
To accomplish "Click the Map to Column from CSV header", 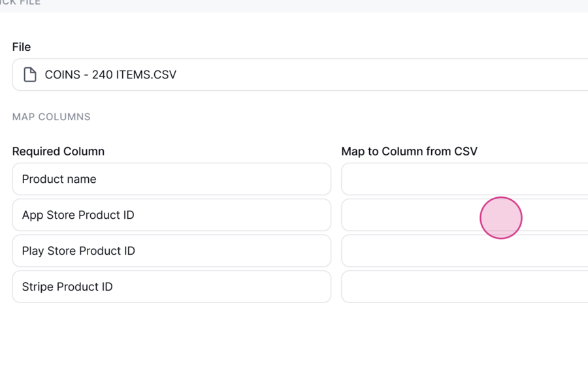I will (410, 152).
